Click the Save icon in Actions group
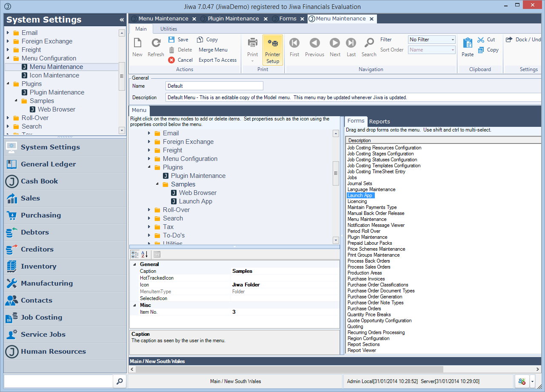The width and height of the screenshot is (545, 392). point(171,40)
